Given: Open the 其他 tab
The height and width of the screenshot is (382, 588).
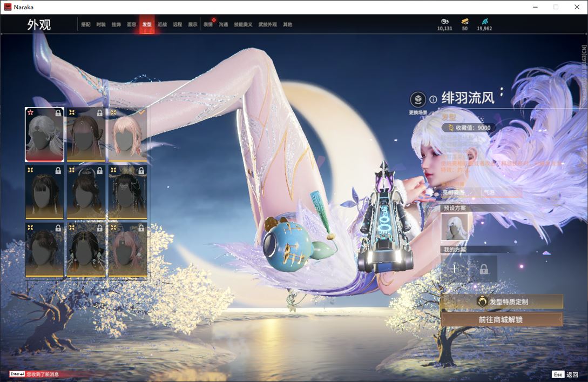Looking at the screenshot, I should [288, 24].
